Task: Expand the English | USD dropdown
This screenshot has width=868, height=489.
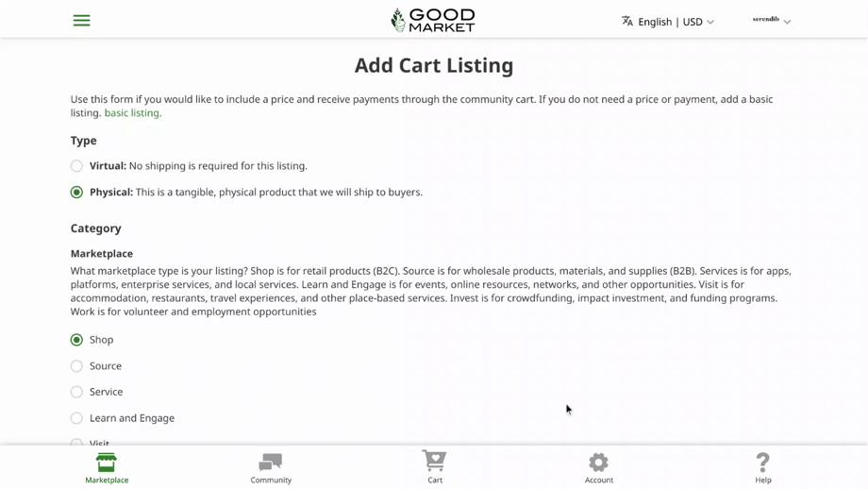Action: click(x=670, y=22)
